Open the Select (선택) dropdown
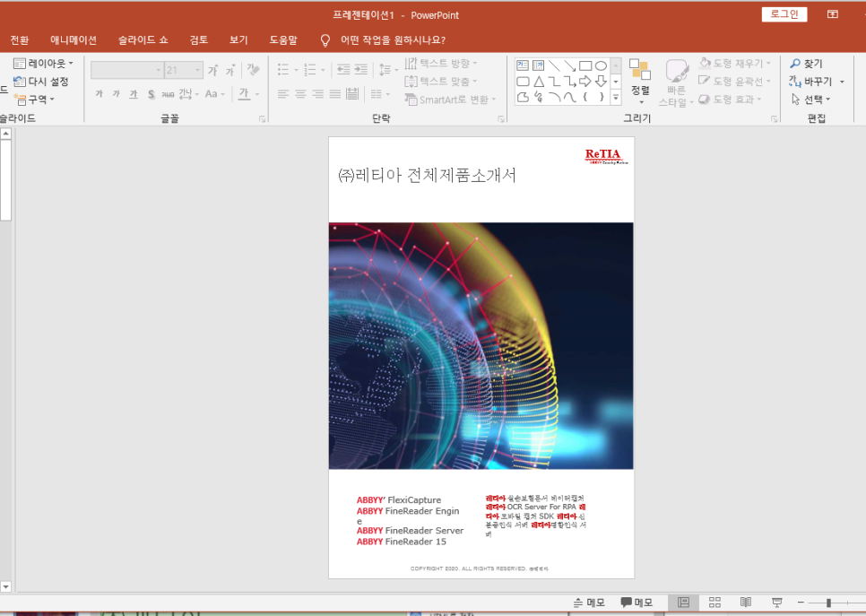This screenshot has width=866, height=616. click(x=810, y=100)
